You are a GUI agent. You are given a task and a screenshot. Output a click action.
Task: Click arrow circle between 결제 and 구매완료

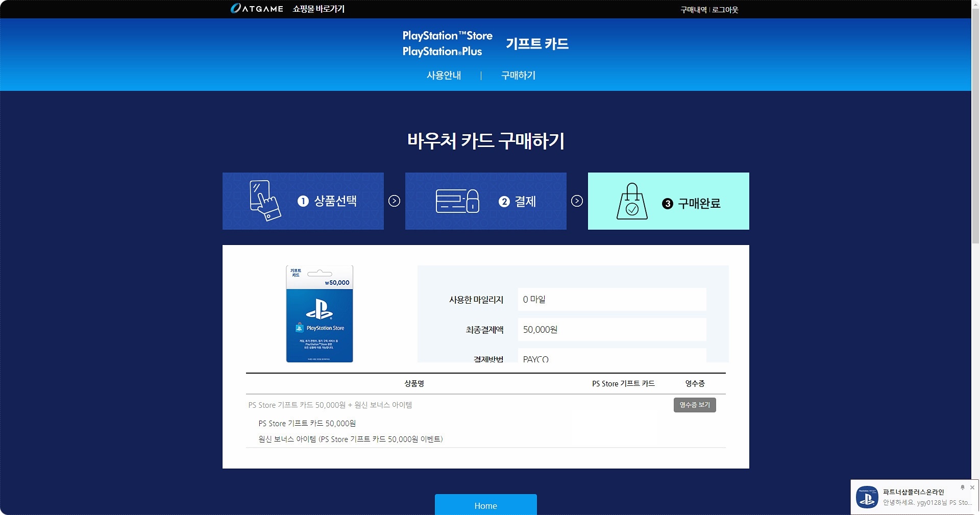tap(577, 201)
